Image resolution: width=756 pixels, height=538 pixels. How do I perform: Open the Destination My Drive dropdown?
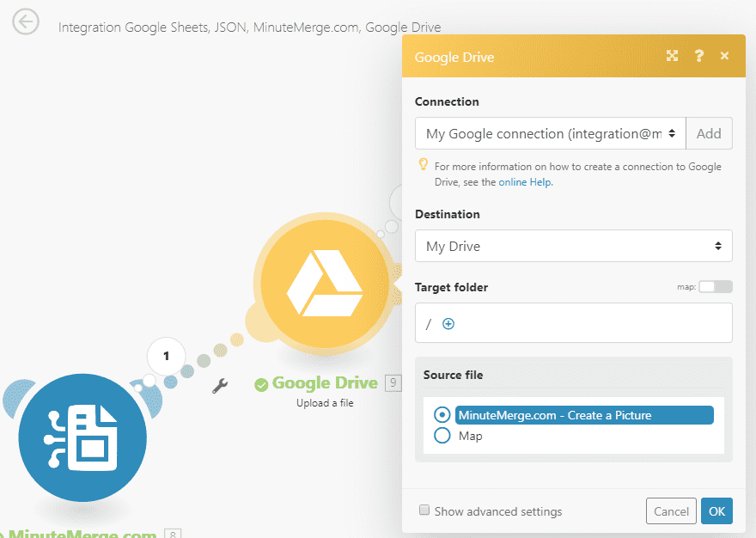point(573,246)
